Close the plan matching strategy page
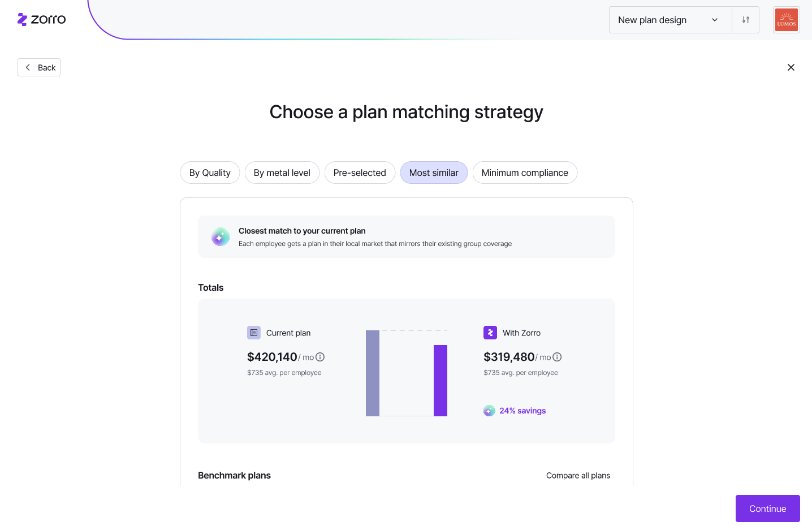The height and width of the screenshot is (530, 812). pyautogui.click(x=791, y=67)
